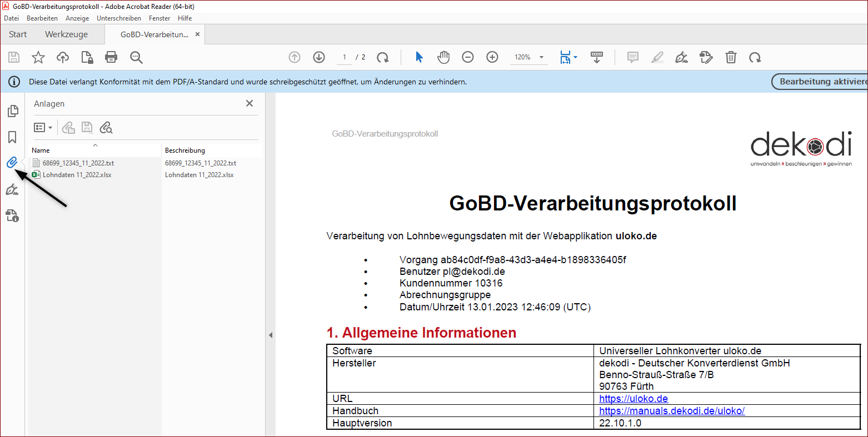868x437 pixels.
Task: Open the Signatures panel in the sidebar
Action: [13, 189]
